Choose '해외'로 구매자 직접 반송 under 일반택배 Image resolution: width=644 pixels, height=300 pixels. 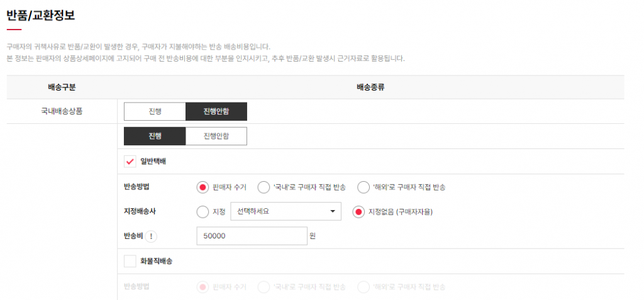[363, 187]
